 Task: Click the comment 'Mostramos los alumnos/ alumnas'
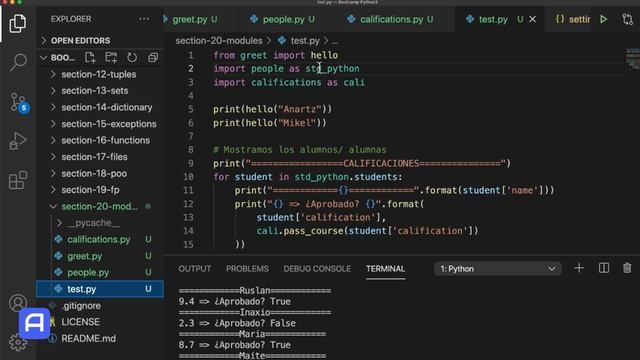[x=300, y=150]
